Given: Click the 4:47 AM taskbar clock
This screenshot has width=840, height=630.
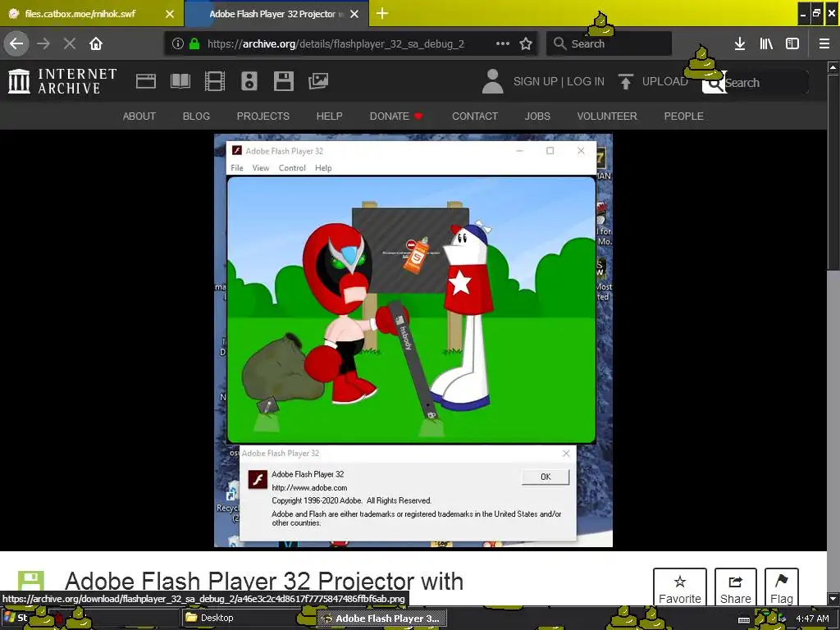Looking at the screenshot, I should pyautogui.click(x=812, y=619).
